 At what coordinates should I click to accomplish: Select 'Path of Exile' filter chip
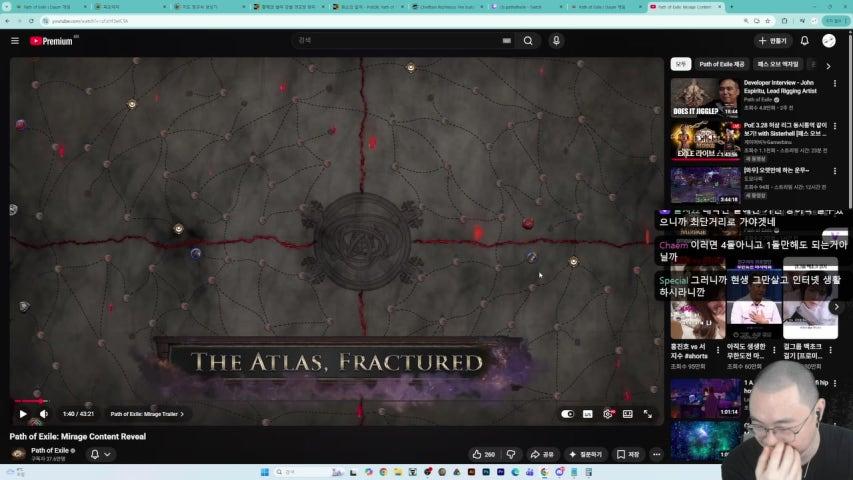pos(721,64)
